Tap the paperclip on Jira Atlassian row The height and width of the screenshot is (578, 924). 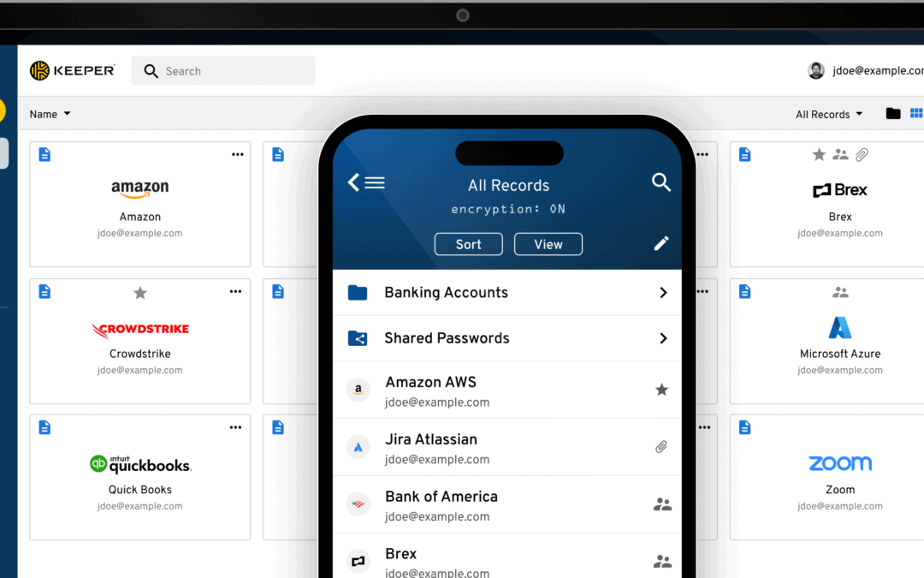click(x=661, y=447)
